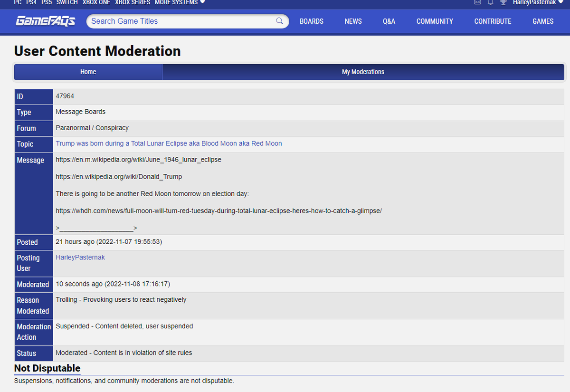Click the whdh.com news URL text

pos(218,210)
